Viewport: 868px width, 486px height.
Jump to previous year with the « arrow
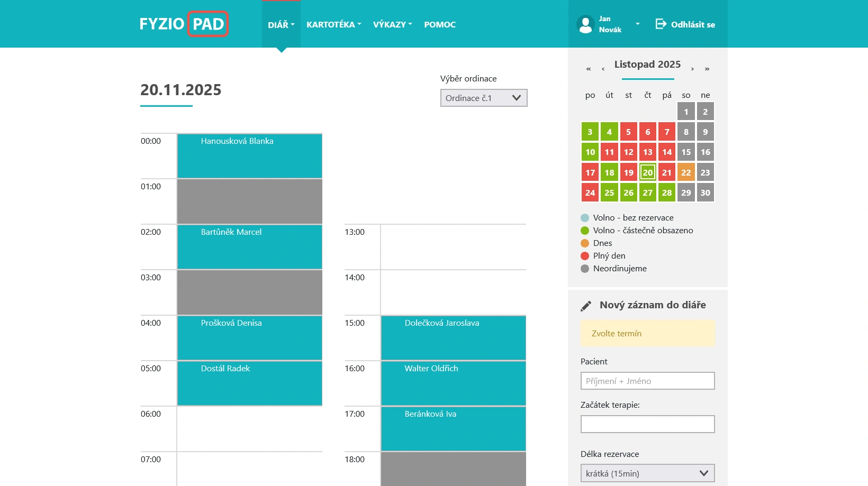(588, 68)
